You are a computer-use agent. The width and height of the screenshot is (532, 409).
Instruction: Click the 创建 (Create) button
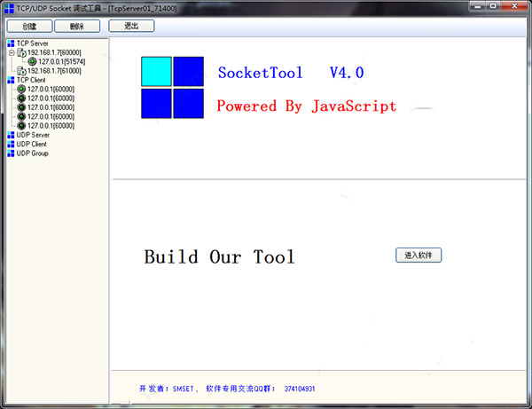coord(29,26)
